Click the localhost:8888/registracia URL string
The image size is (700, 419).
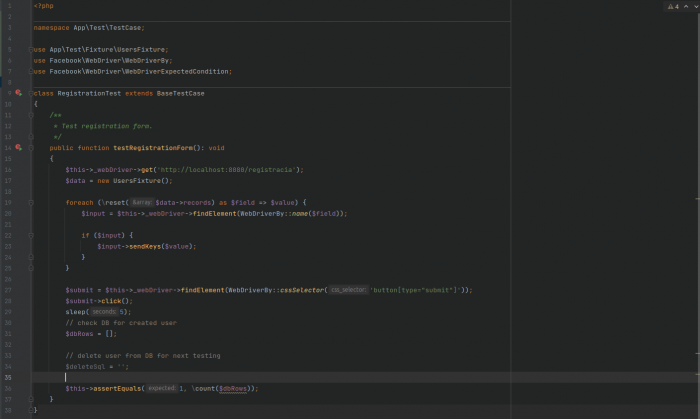(x=226, y=170)
